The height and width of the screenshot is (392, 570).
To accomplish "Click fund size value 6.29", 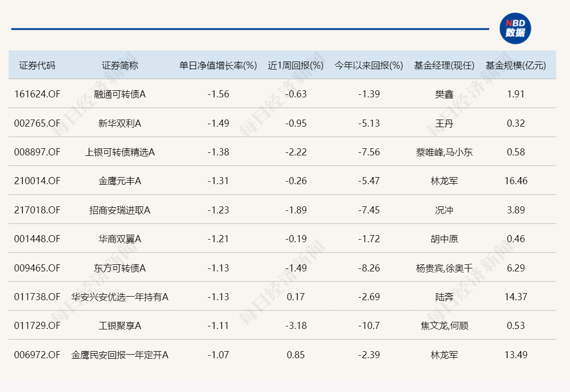I will 516,268.
